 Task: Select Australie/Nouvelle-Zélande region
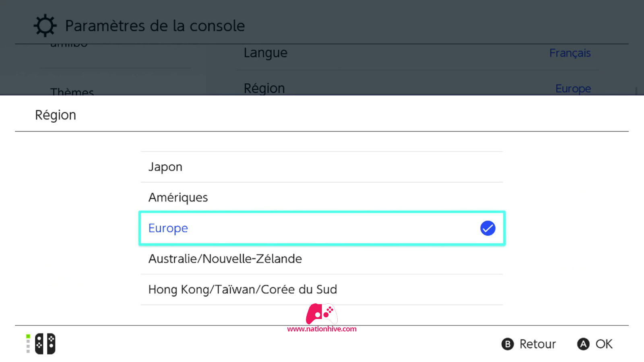tap(322, 259)
